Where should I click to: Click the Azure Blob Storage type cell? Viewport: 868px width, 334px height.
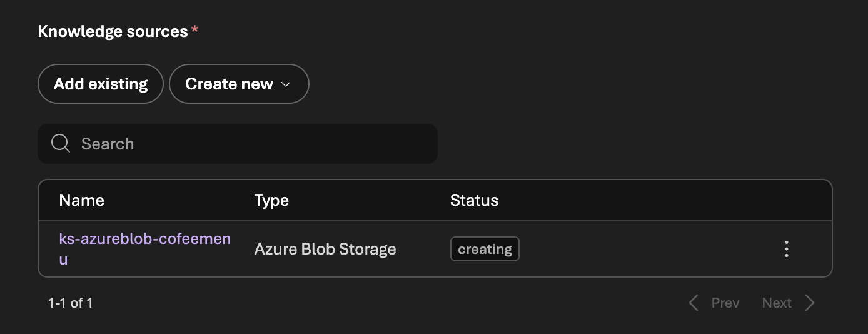click(x=325, y=249)
